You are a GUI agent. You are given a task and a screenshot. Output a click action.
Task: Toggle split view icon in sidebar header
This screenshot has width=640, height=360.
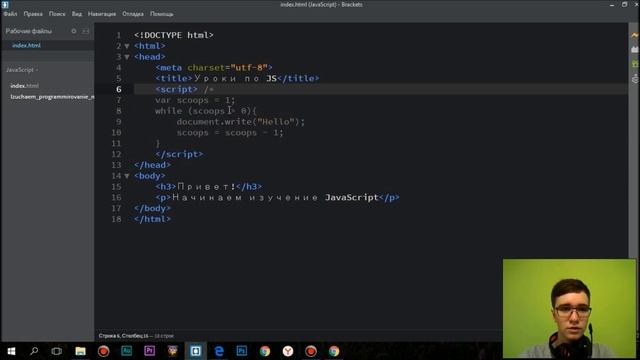86,31
